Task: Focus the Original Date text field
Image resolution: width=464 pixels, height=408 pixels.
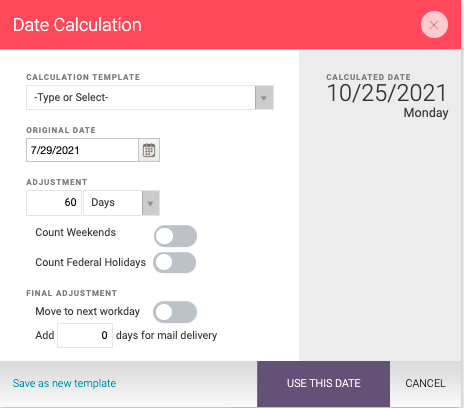Action: 82,150
